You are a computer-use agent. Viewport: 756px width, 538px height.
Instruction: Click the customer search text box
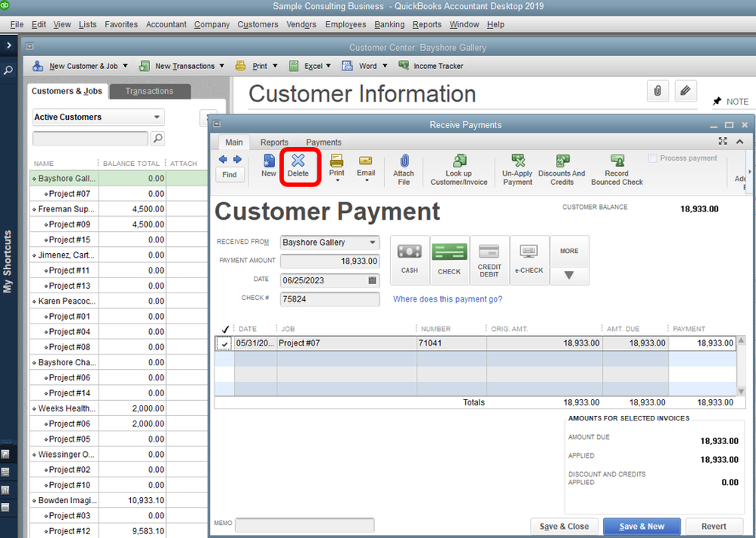90,139
